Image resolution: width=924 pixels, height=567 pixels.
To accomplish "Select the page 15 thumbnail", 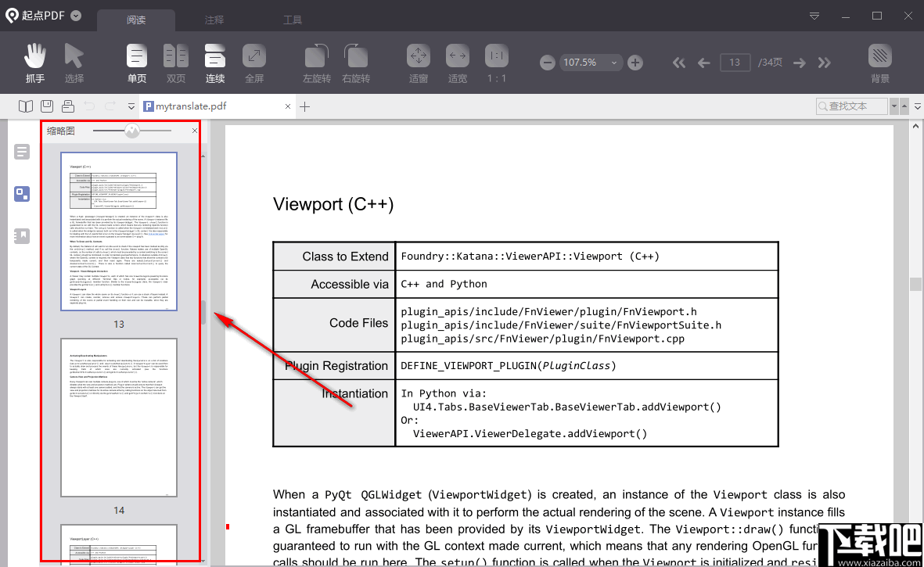I will [x=119, y=543].
